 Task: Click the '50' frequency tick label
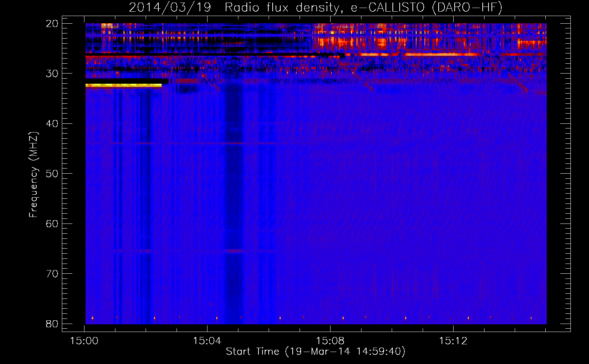coord(52,174)
